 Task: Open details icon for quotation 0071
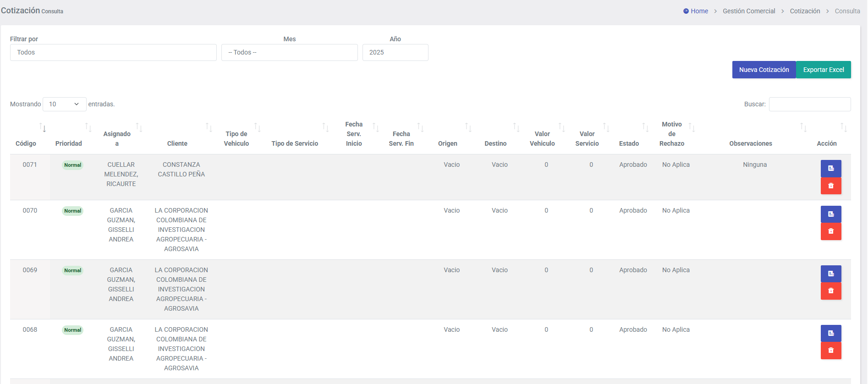point(830,168)
